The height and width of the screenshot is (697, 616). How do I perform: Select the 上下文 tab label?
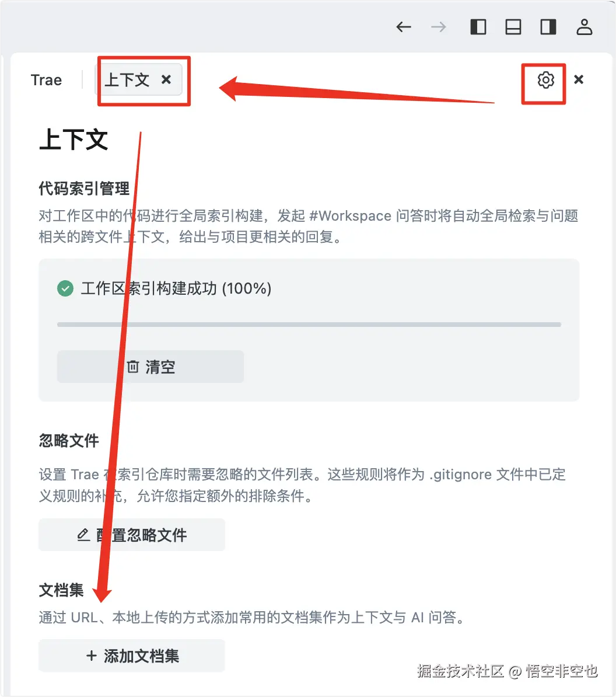point(127,80)
